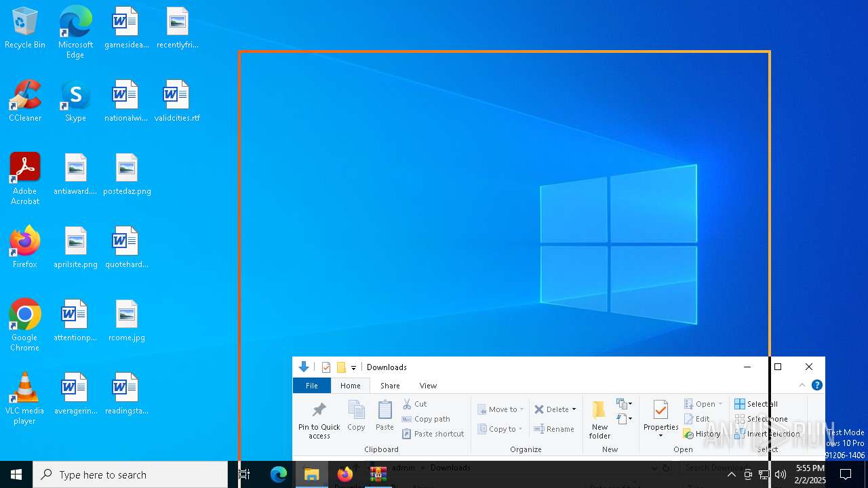Expand the Open dropdown in ribbon
Image resolution: width=868 pixels, height=488 pixels.
720,404
